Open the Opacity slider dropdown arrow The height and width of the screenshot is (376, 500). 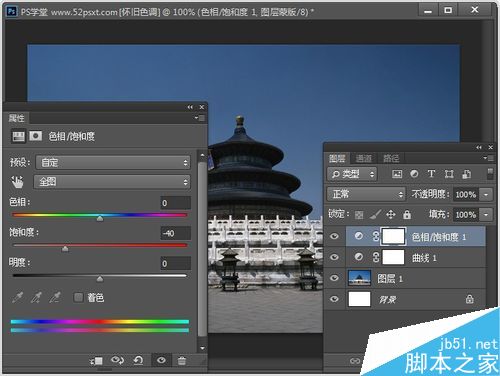click(x=486, y=194)
